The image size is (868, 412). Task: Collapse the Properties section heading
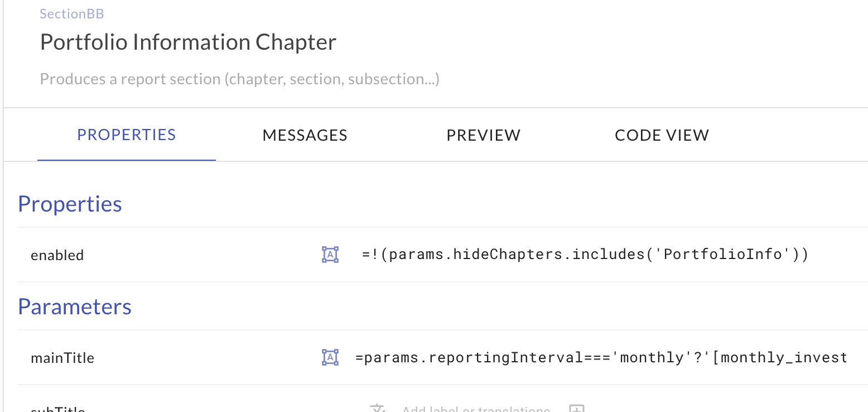point(70,204)
